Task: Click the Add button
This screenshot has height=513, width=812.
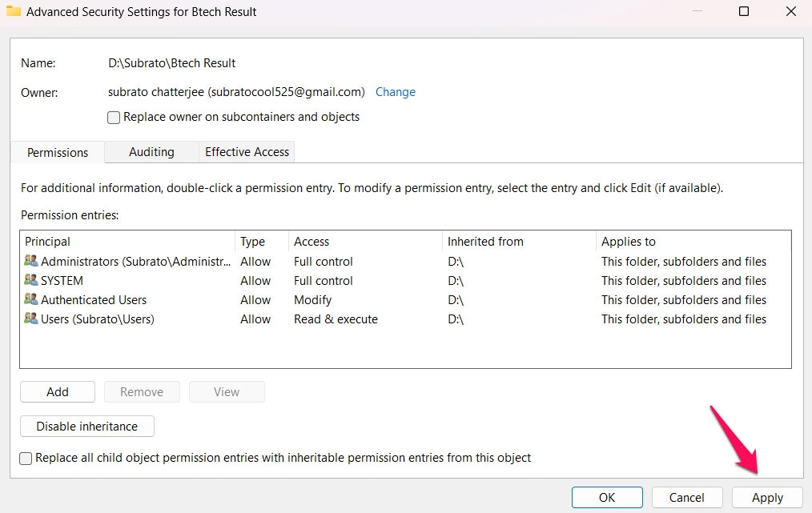Action: tap(58, 392)
